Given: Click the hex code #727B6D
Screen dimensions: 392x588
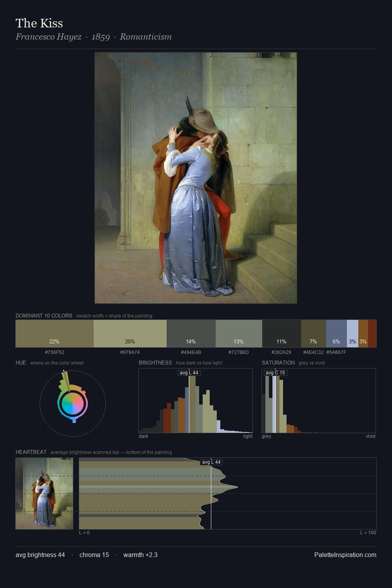Looking at the screenshot, I should [239, 352].
